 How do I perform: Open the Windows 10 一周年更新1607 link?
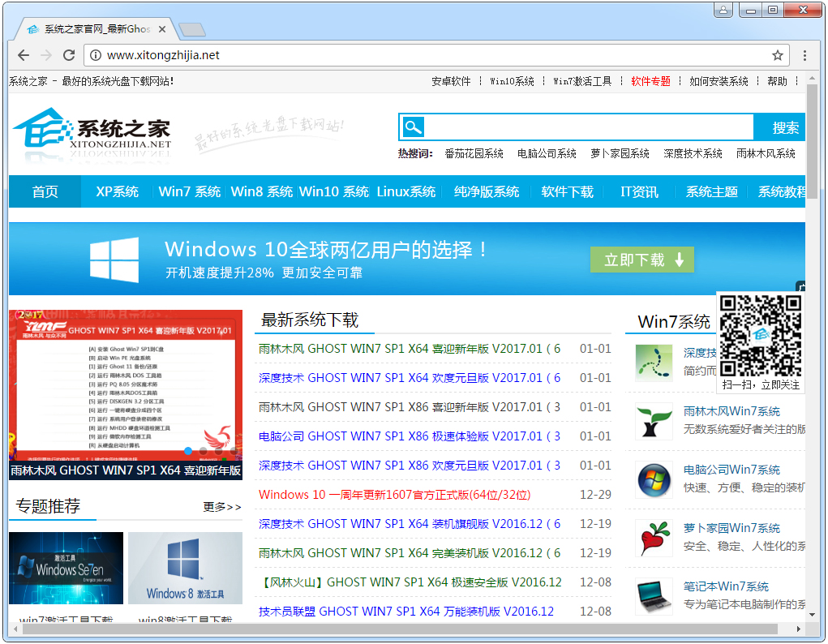tap(395, 494)
